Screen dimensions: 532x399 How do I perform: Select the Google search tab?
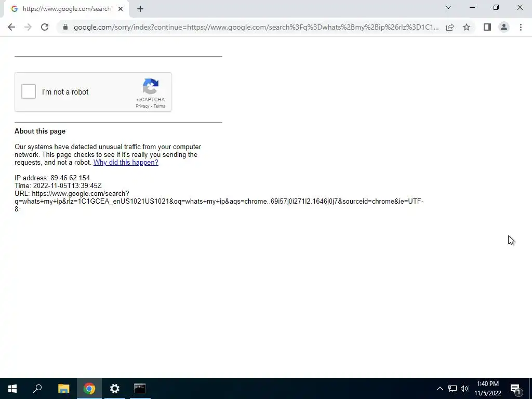66,9
